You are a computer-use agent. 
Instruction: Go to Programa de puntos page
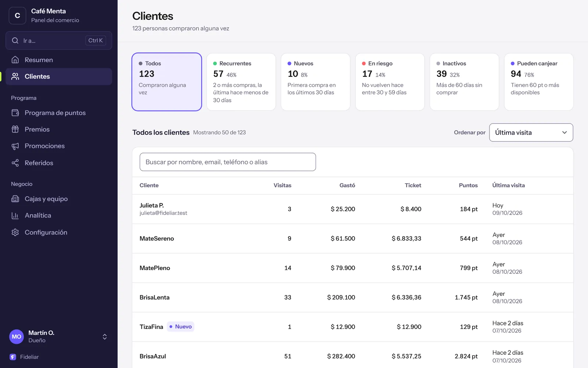(x=59, y=113)
